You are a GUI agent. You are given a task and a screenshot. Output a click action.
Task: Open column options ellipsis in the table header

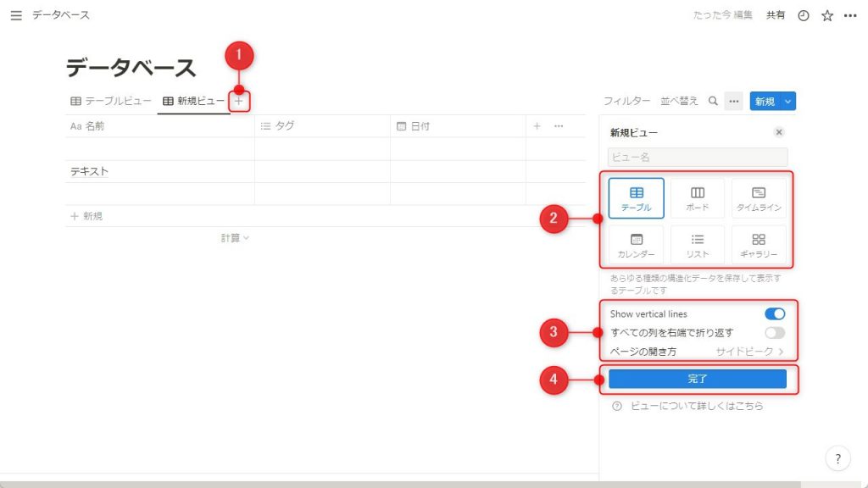[559, 126]
